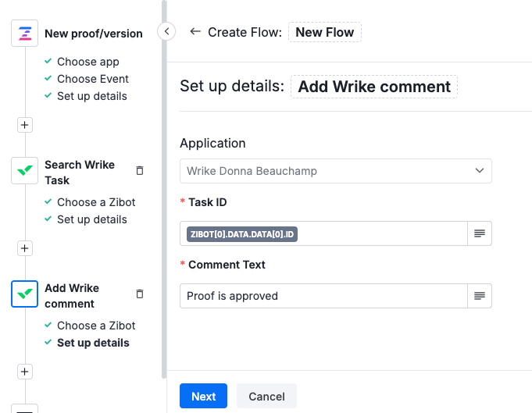The width and height of the screenshot is (532, 413).
Task: Select the Search Wrike Task step title
Action: coord(80,173)
